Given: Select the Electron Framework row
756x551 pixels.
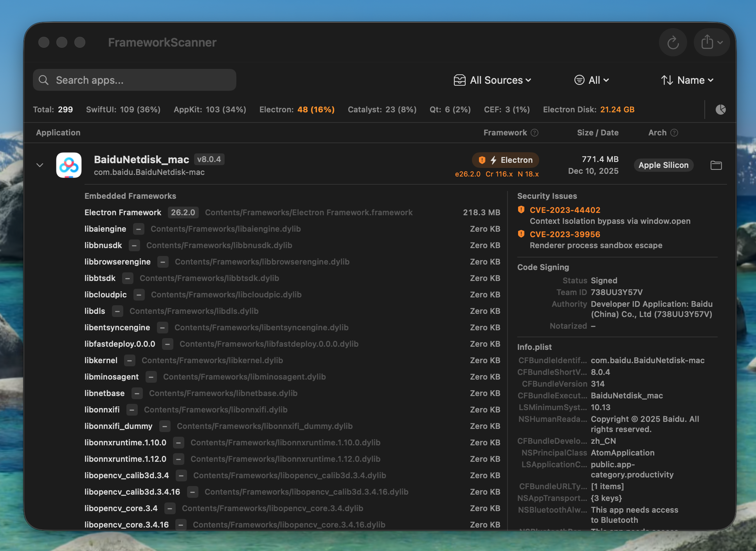Looking at the screenshot, I should pyautogui.click(x=292, y=212).
